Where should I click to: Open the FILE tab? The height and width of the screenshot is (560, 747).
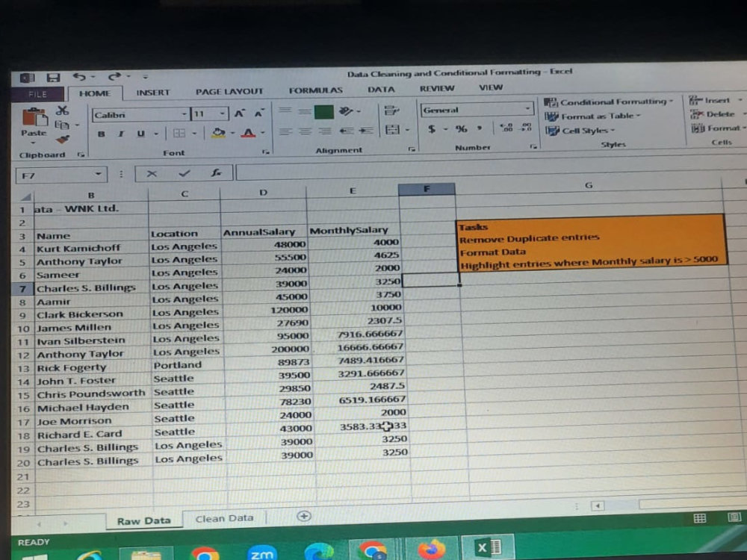tap(37, 94)
